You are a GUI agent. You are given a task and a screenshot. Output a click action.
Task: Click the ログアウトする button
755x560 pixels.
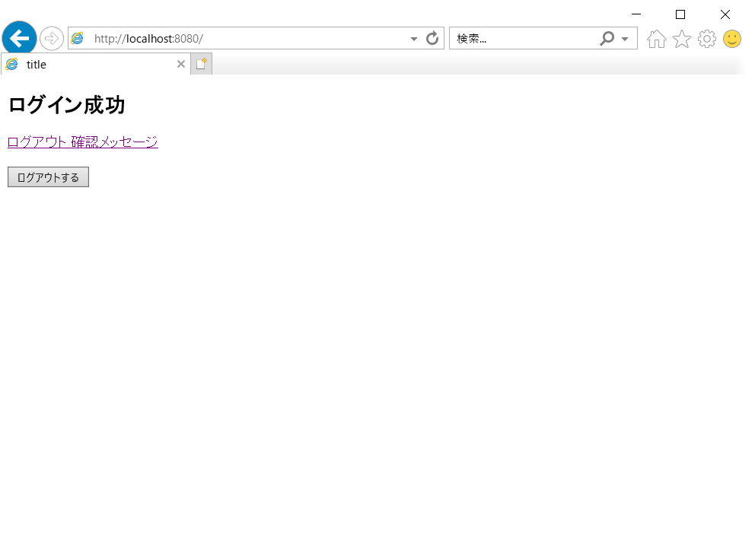point(48,177)
